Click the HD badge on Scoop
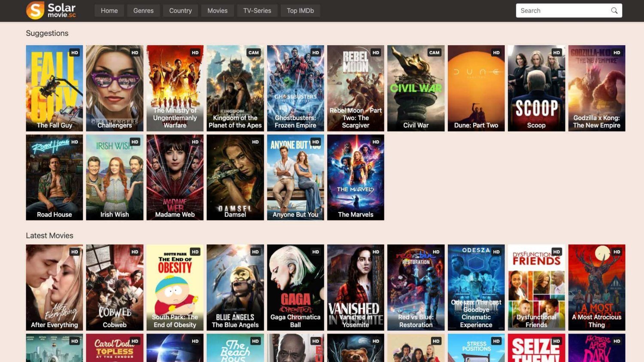This screenshot has height=362, width=644. pos(557,52)
